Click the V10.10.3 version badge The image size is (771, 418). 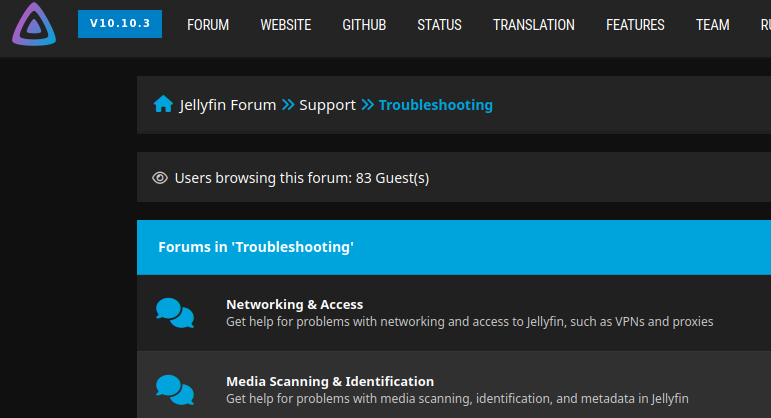(120, 24)
